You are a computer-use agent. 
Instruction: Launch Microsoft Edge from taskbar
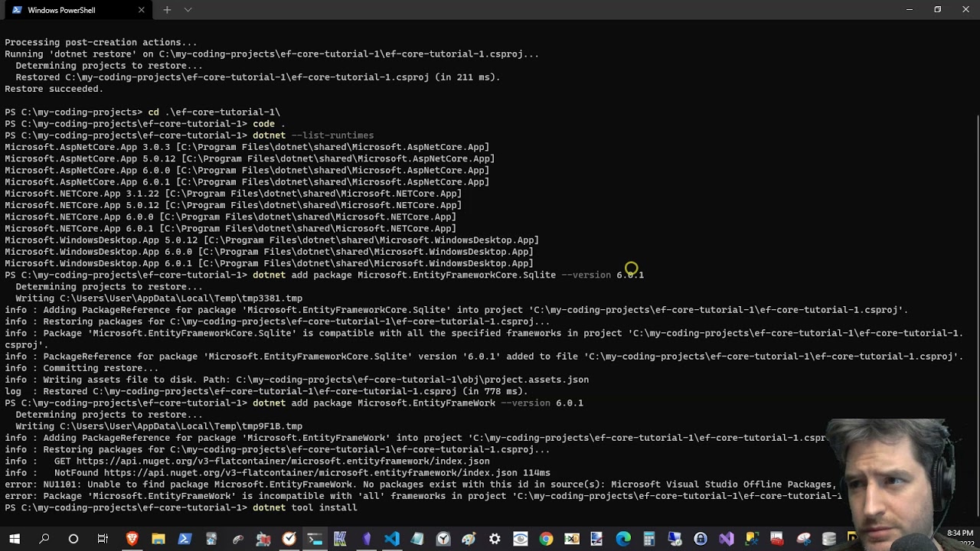pyautogui.click(x=623, y=539)
